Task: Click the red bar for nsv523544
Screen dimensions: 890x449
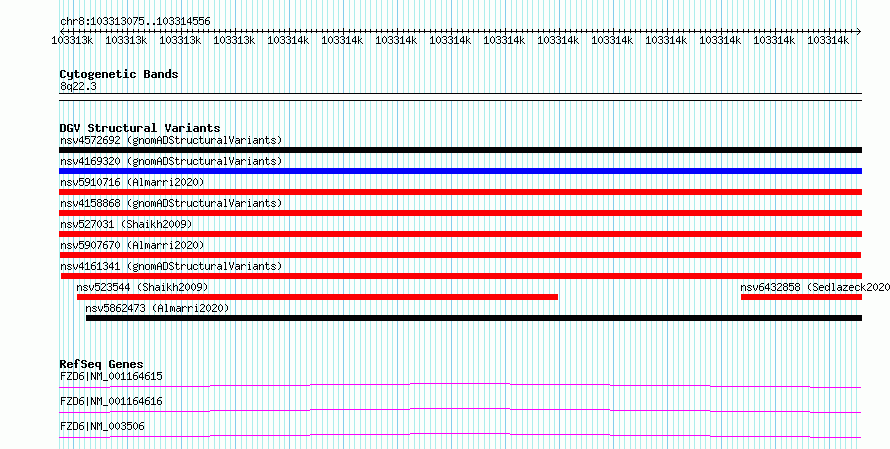Action: pyautogui.click(x=317, y=297)
